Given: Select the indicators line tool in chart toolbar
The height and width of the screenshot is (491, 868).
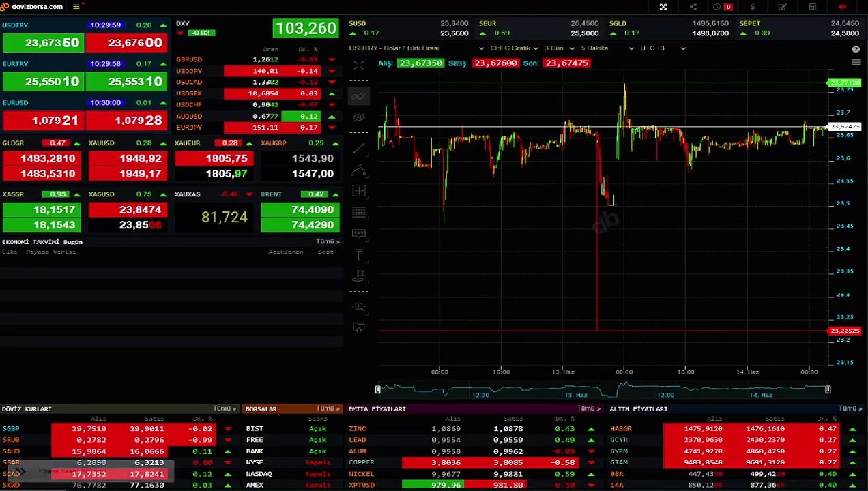Looking at the screenshot, I should (359, 96).
